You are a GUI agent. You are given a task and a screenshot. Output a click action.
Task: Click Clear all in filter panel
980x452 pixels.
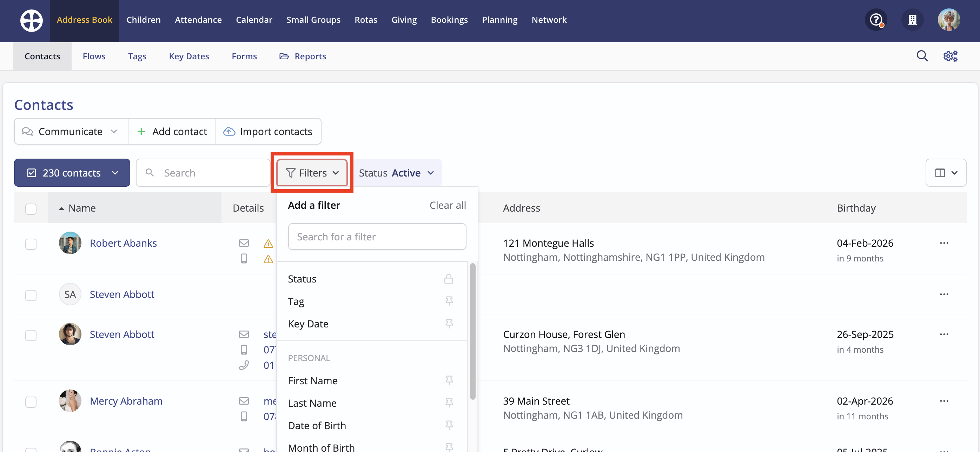click(448, 205)
